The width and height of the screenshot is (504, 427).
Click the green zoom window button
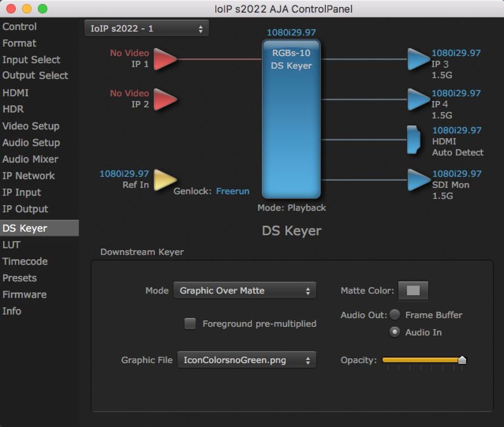pos(43,9)
